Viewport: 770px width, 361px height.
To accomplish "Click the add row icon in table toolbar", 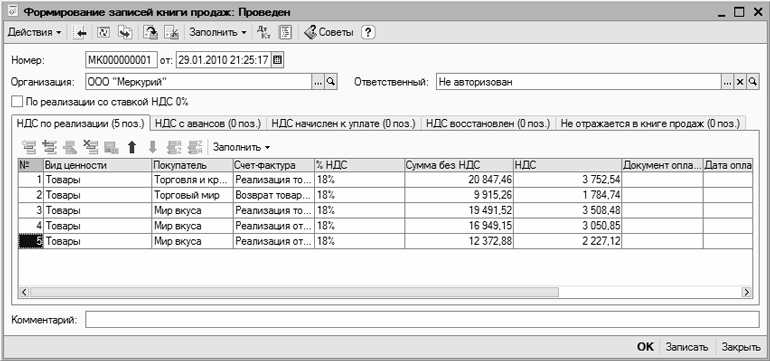I will click(x=30, y=146).
